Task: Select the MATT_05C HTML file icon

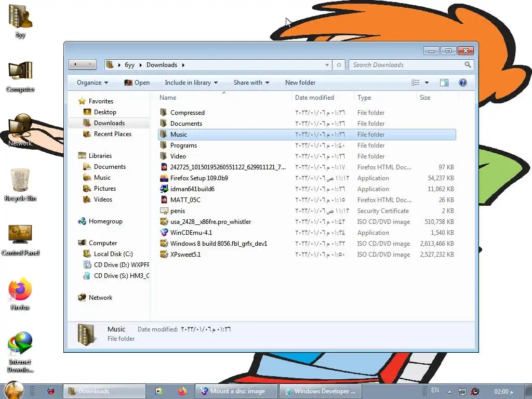Action: 164,199
